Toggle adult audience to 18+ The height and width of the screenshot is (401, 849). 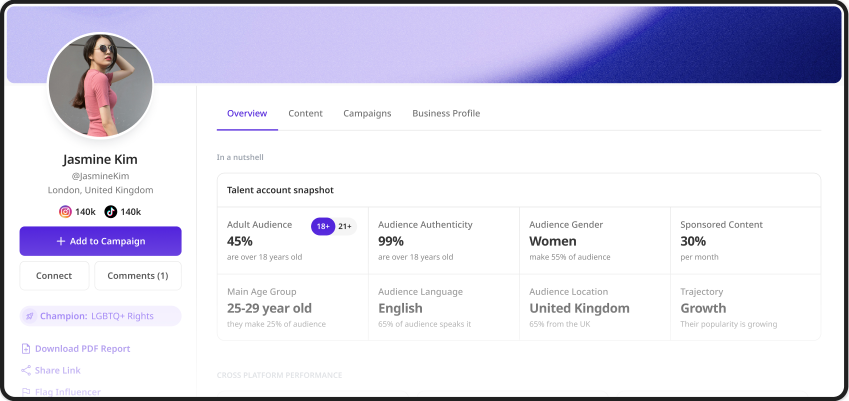[323, 227]
